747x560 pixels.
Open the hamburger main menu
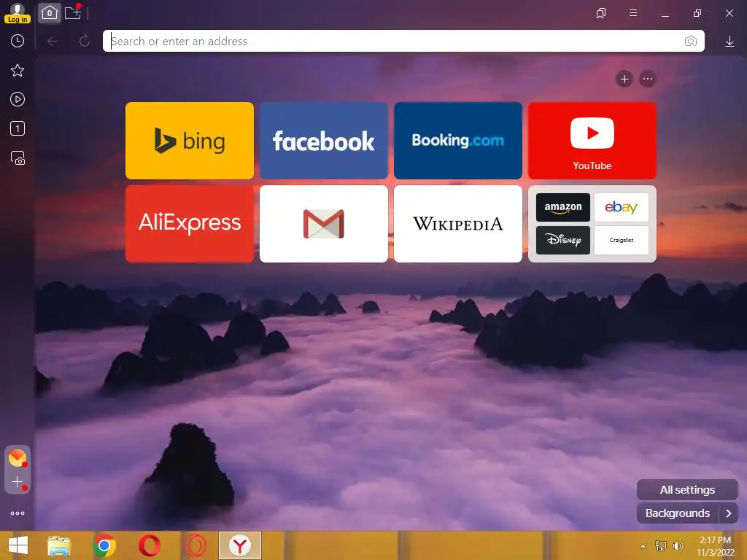pos(632,13)
